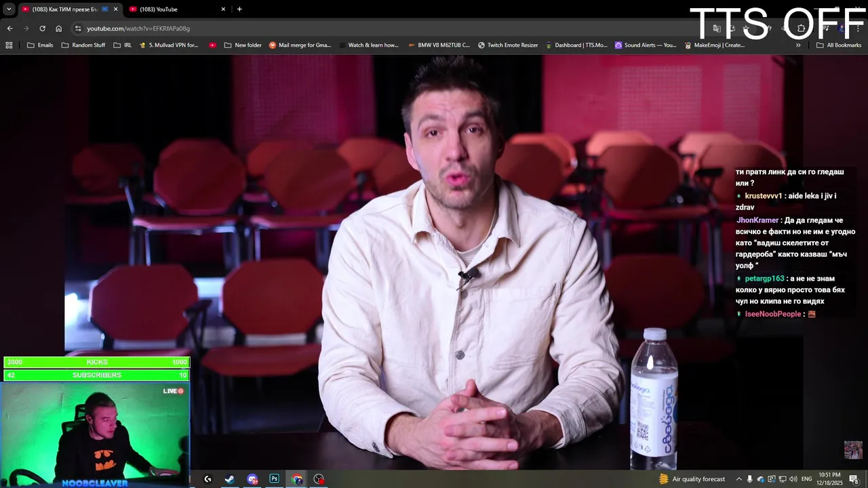Open the Chrome taskbar icon

point(297,479)
